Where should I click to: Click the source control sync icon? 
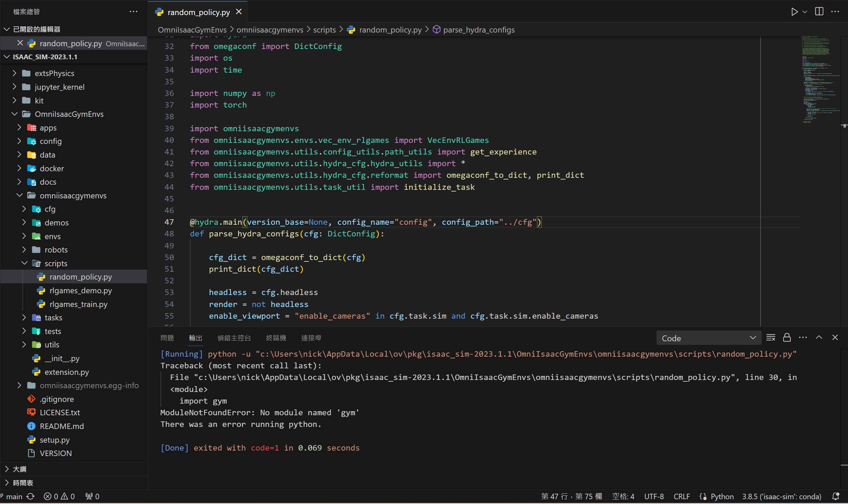point(31,496)
